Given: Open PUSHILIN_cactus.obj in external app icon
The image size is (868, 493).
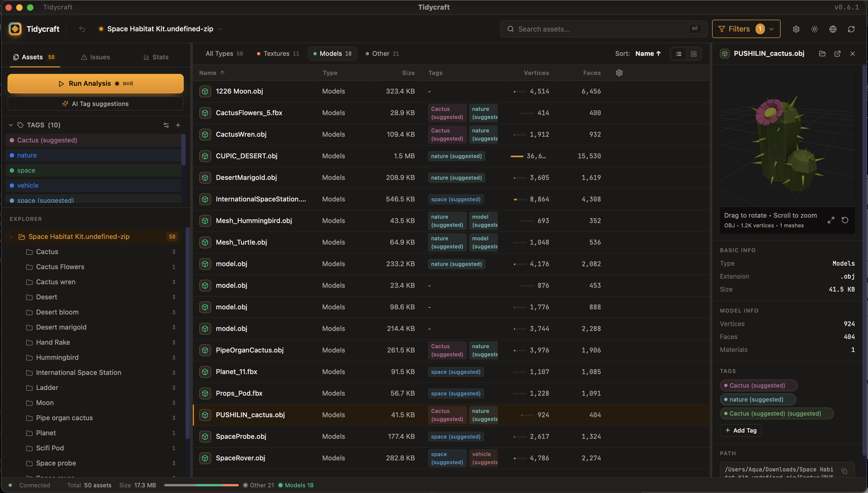Looking at the screenshot, I should point(838,53).
